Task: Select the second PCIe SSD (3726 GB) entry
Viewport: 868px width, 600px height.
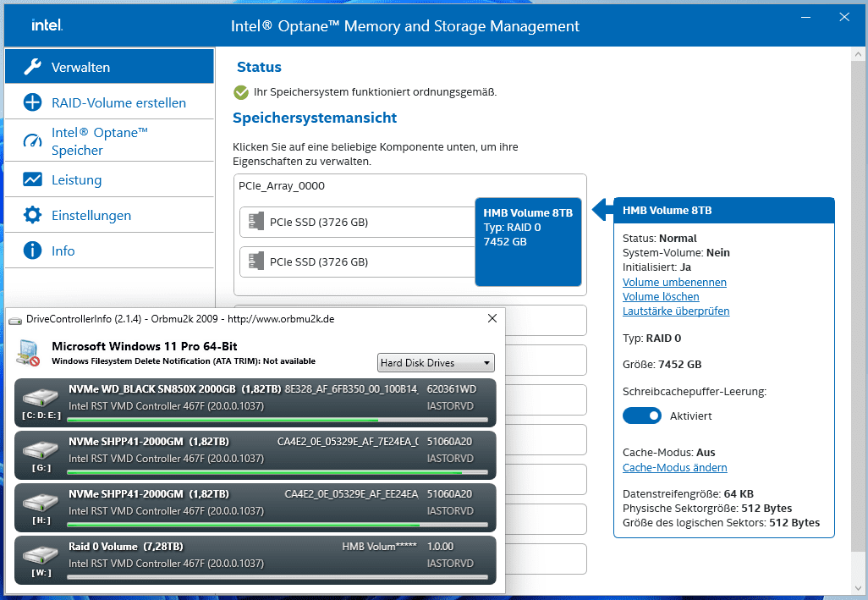Action: (358, 261)
